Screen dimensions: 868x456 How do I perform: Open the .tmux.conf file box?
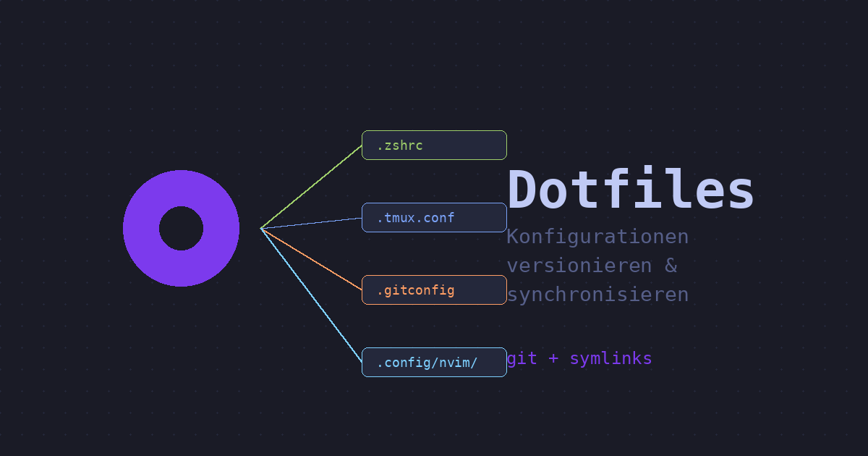(x=434, y=217)
